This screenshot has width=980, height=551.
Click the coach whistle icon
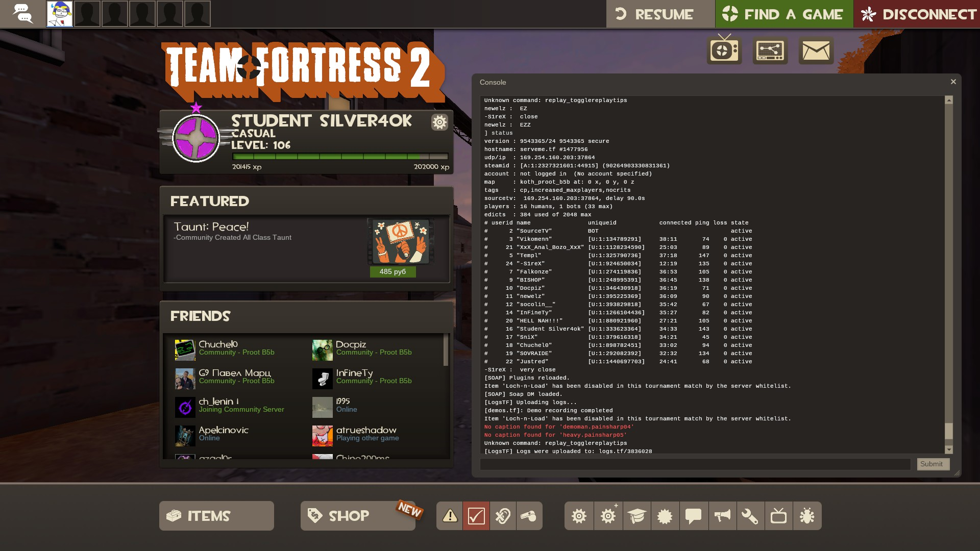(529, 516)
